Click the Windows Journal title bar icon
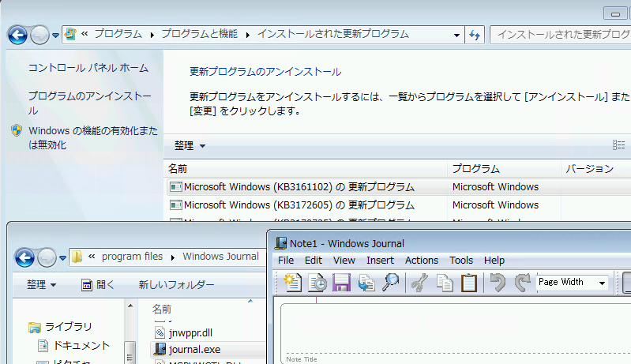 click(280, 243)
